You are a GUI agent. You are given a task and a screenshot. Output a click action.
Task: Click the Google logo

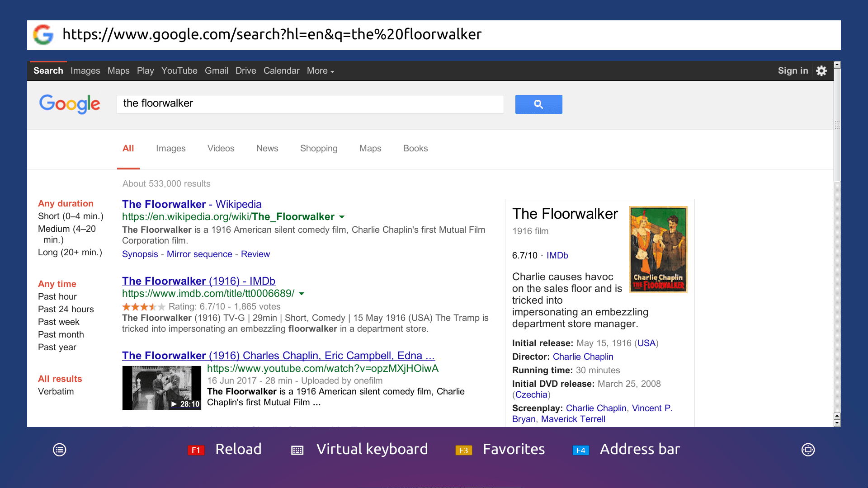[70, 104]
